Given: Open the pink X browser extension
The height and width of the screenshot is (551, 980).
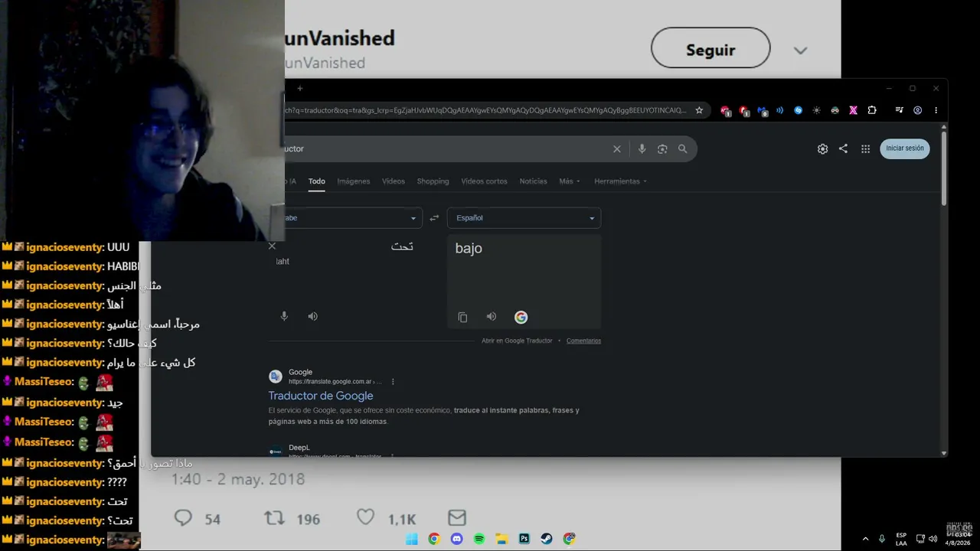Looking at the screenshot, I should [853, 110].
